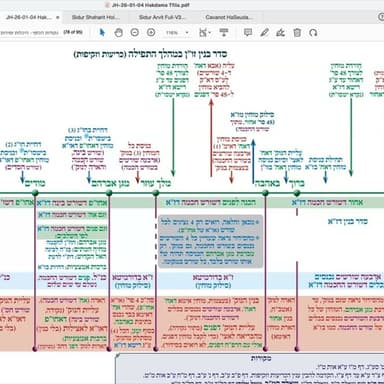Click the gray bulleted note box in diagram

210,241
